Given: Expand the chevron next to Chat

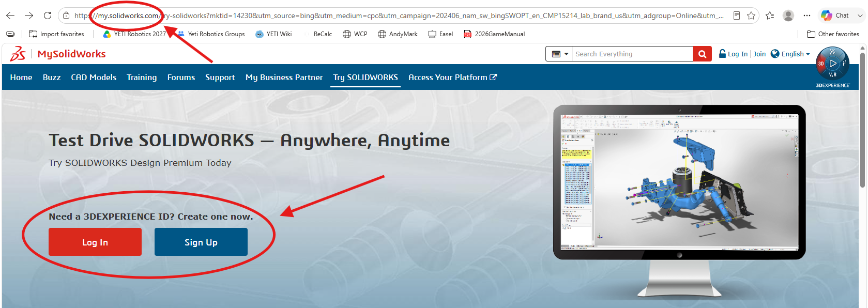Looking at the screenshot, I should (860, 16).
